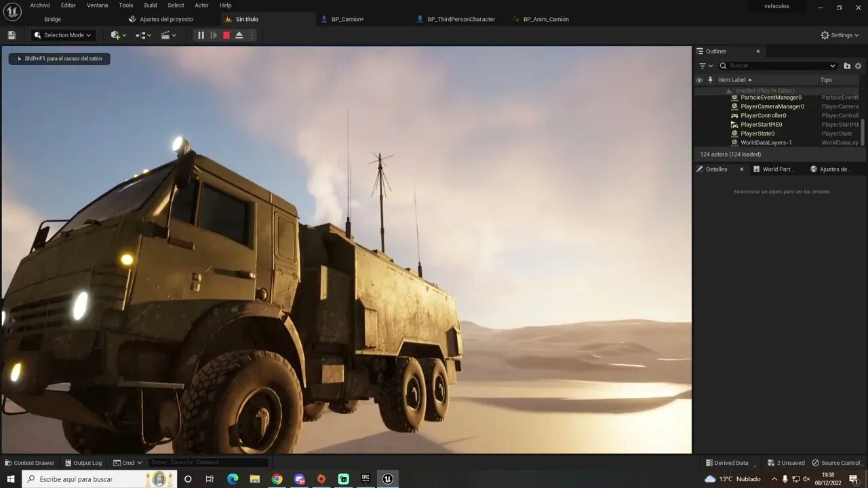This screenshot has height=488, width=868.
Task: Open the add content (cube plus) menu
Action: [x=119, y=35]
